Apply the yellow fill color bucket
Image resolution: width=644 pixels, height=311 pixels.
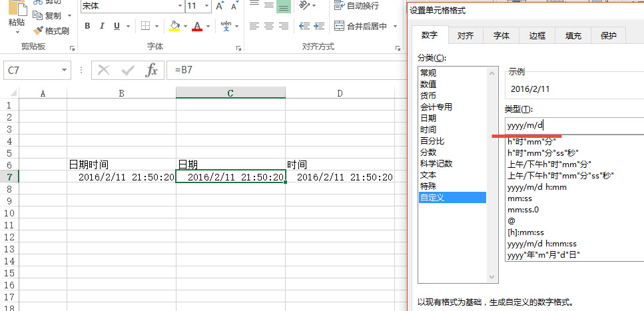(x=174, y=26)
